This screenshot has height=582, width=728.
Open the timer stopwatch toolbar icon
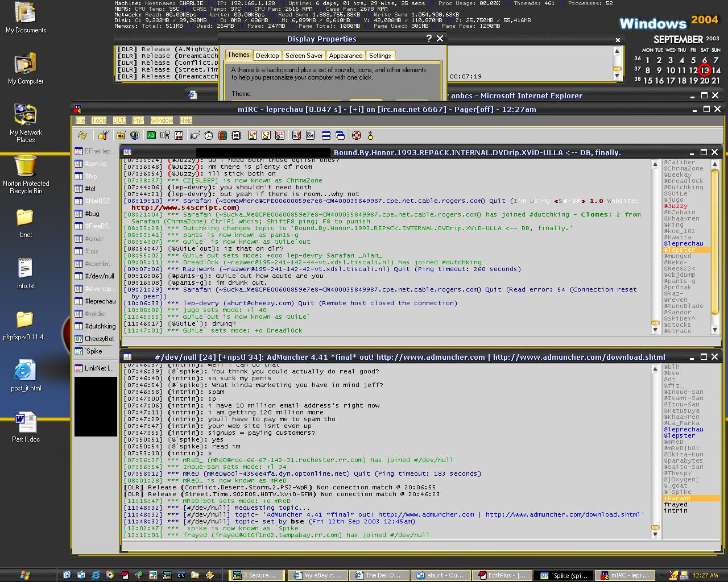click(x=209, y=135)
